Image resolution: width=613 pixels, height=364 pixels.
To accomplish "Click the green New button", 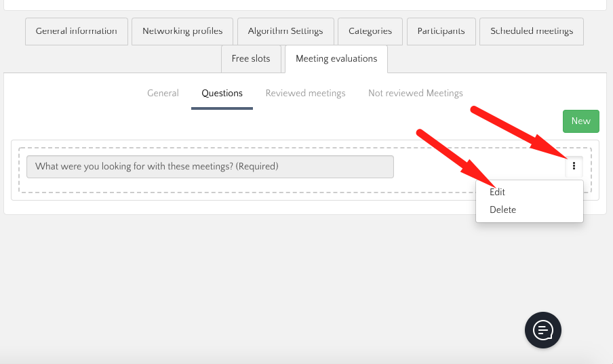I will click(580, 121).
